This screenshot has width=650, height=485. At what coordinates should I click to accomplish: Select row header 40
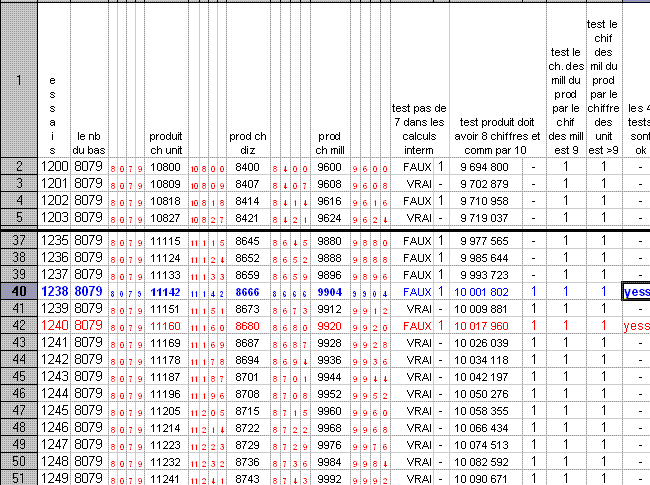18,291
